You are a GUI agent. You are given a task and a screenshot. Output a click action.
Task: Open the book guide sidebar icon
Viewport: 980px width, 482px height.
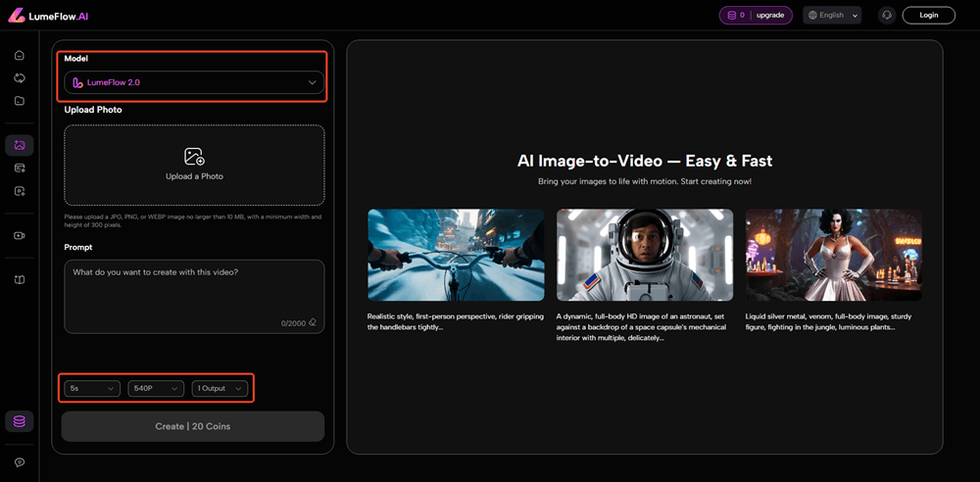[x=20, y=280]
